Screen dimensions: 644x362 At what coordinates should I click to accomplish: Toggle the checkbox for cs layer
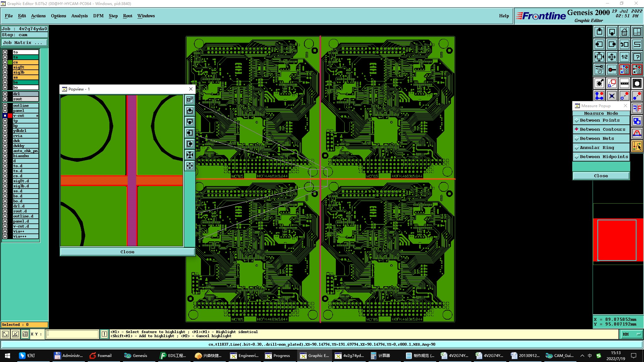[x=5, y=62]
